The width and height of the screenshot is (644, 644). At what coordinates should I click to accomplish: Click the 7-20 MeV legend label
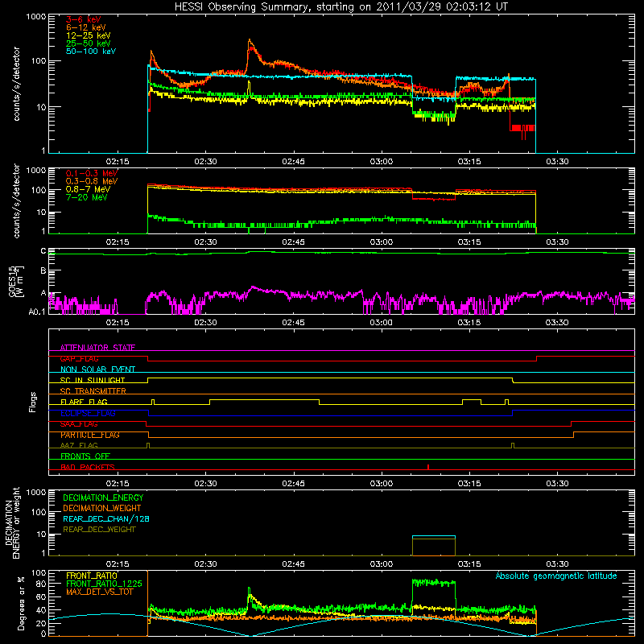87,197
